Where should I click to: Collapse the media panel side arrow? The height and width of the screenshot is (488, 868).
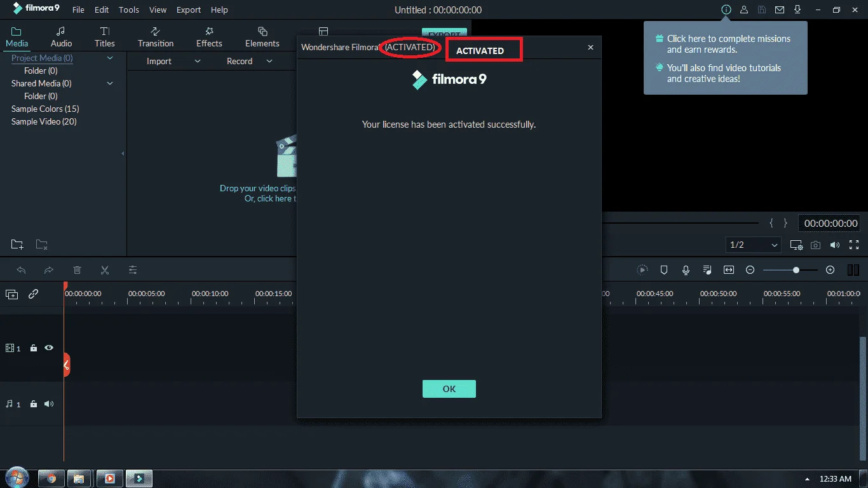[123, 153]
